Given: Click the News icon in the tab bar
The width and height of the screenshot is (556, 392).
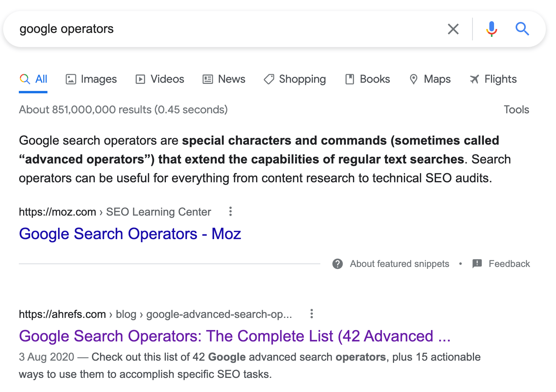Looking at the screenshot, I should pos(207,79).
